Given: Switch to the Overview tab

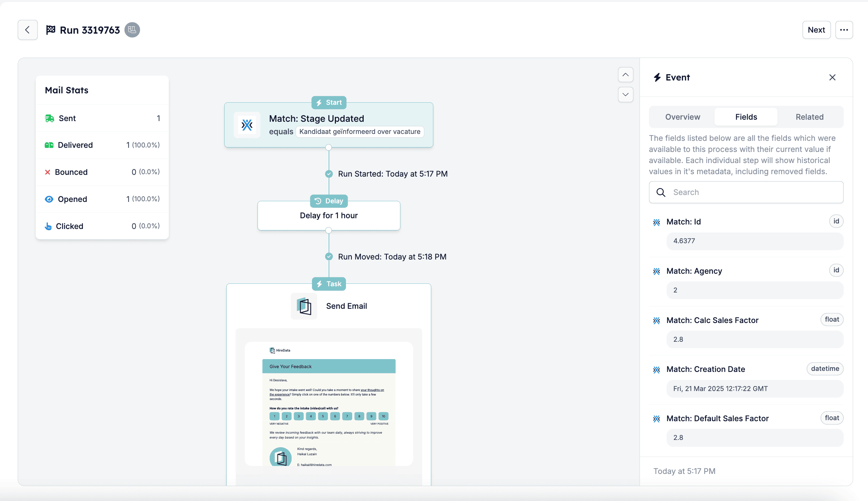Looking at the screenshot, I should coord(683,117).
